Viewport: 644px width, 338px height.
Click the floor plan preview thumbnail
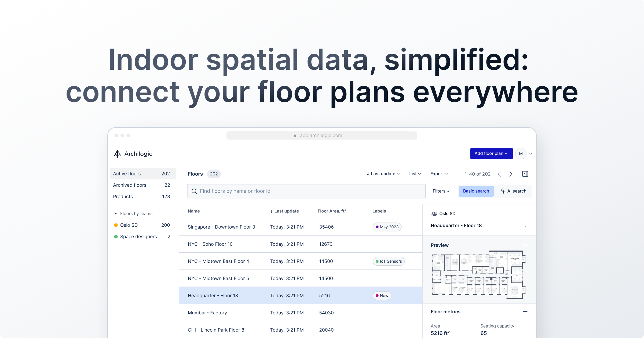[x=479, y=274]
